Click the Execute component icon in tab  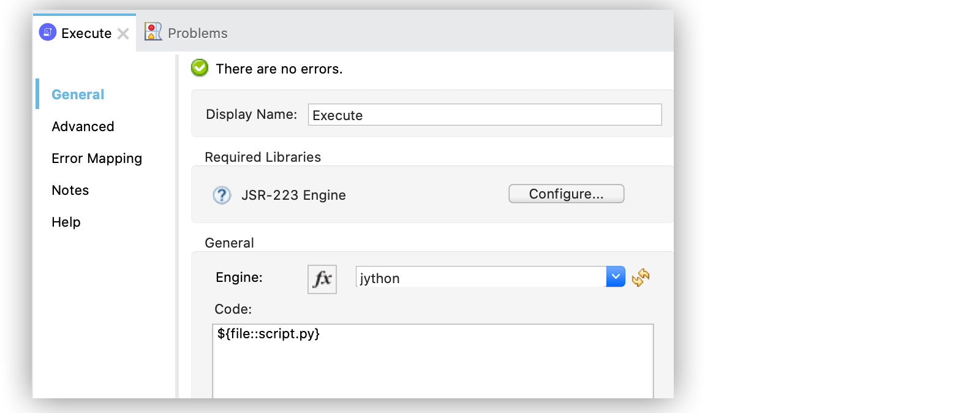(47, 32)
